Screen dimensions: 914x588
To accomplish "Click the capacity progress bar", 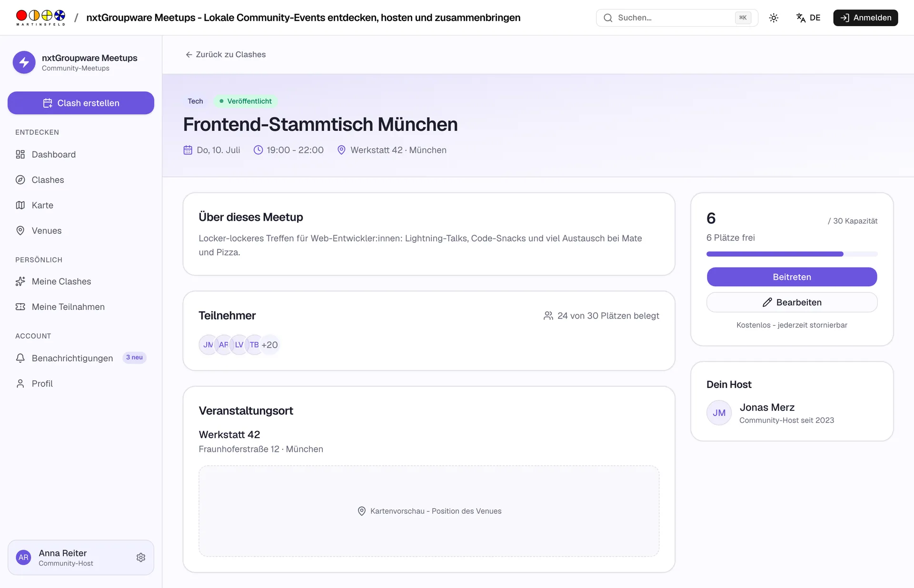I will [x=792, y=254].
